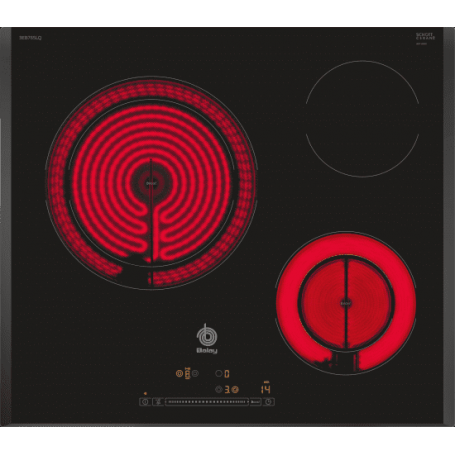Tap the timer clock button at slider's right end
Image resolution: width=455 pixels, height=455 pixels.
[269, 402]
